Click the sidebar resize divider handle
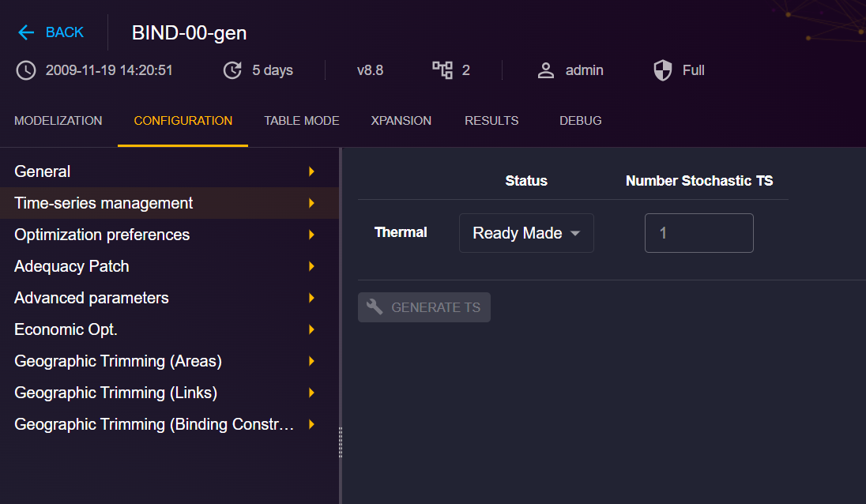The image size is (866, 504). [x=341, y=442]
